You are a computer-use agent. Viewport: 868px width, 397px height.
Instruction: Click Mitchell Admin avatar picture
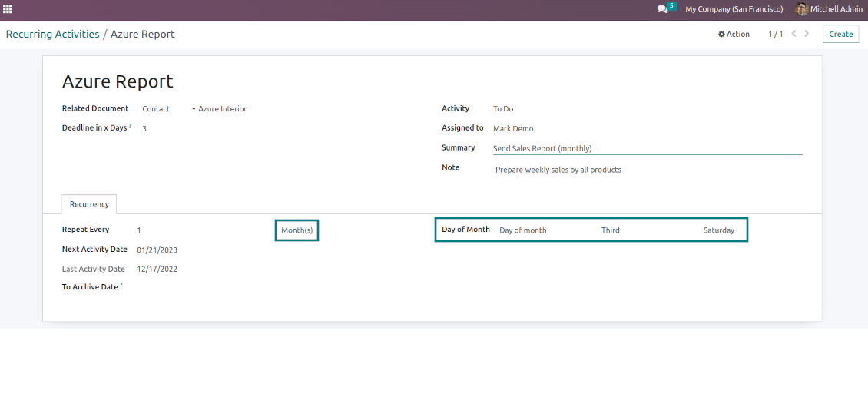801,9
